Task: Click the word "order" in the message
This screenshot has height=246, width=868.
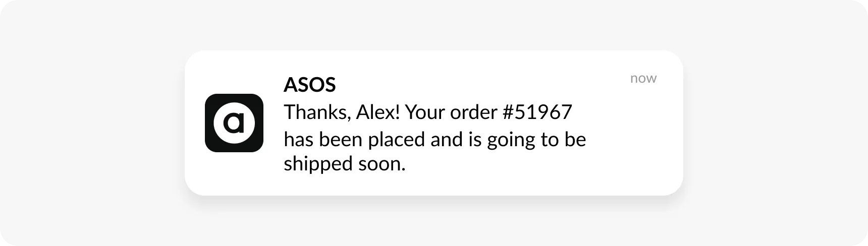Action: tap(474, 112)
